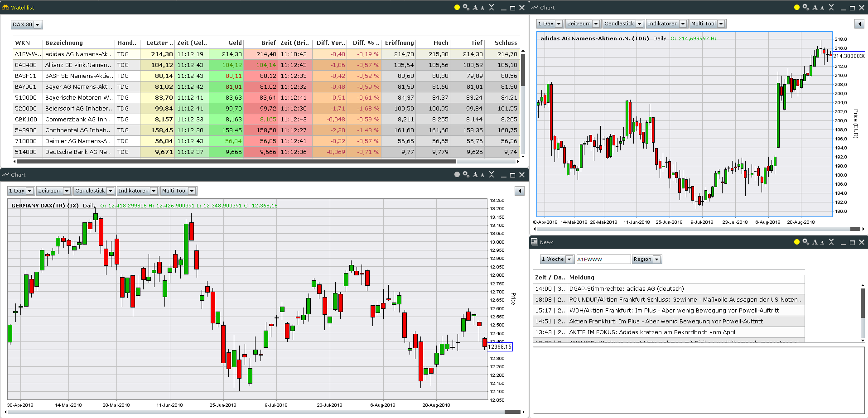Image resolution: width=868 pixels, height=418 pixels.
Task: Increase font size in bottom Chart panel
Action: pyautogui.click(x=475, y=175)
